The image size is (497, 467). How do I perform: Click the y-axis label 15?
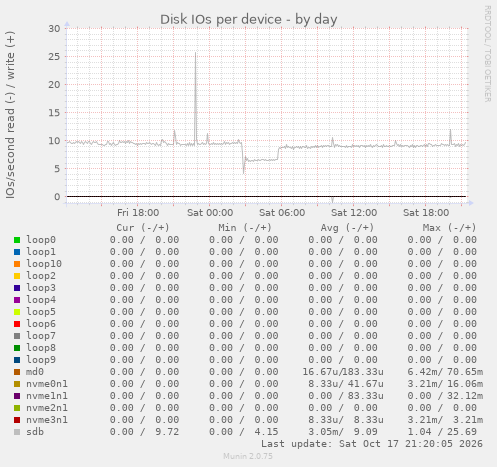click(x=54, y=112)
